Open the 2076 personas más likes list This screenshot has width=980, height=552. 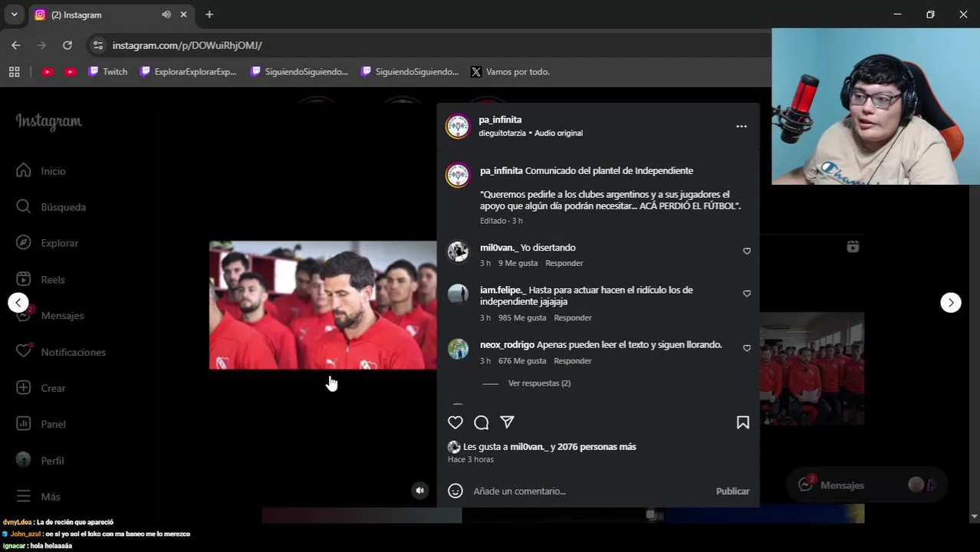click(597, 446)
